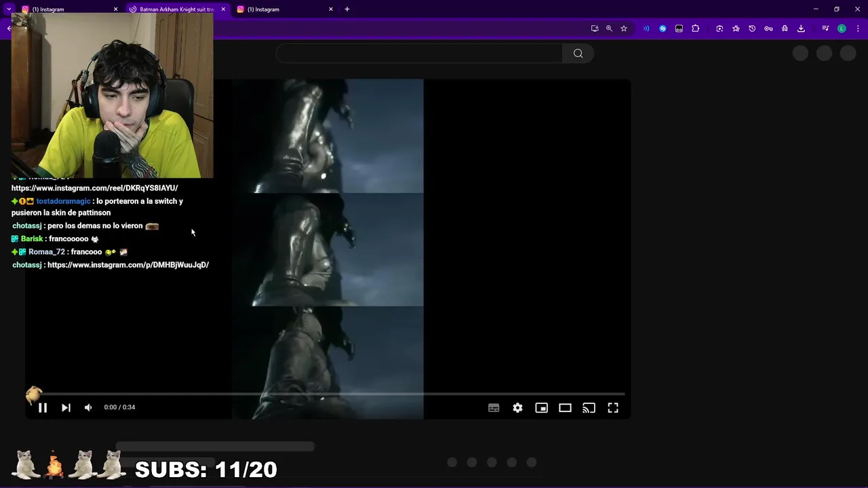Click the chotassj name before 'pero los demas'
868x488 pixels.
point(27,226)
